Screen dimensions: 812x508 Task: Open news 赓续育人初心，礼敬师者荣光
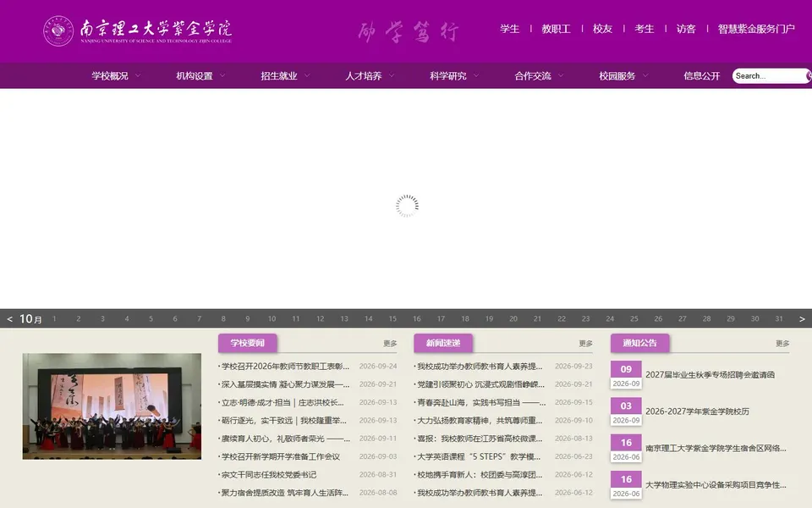pos(285,439)
